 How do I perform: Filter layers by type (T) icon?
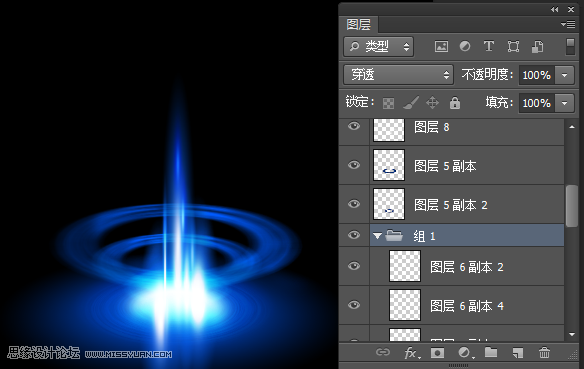click(489, 47)
